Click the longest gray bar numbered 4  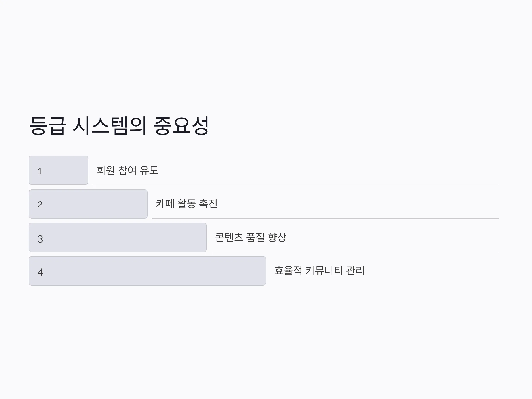point(147,271)
